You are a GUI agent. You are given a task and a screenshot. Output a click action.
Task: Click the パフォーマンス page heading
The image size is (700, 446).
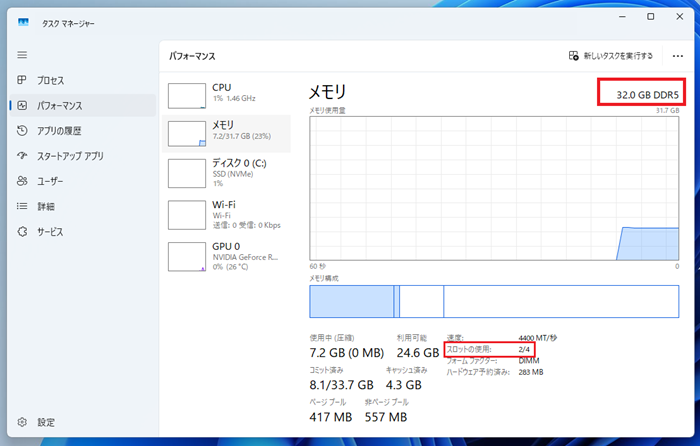coord(192,56)
